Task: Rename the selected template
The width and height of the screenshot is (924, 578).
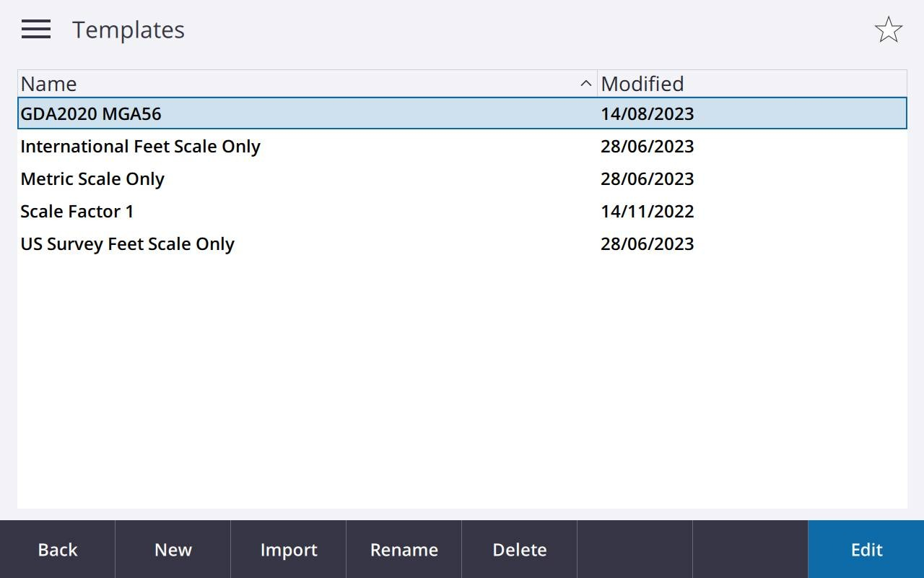Action: pos(404,549)
